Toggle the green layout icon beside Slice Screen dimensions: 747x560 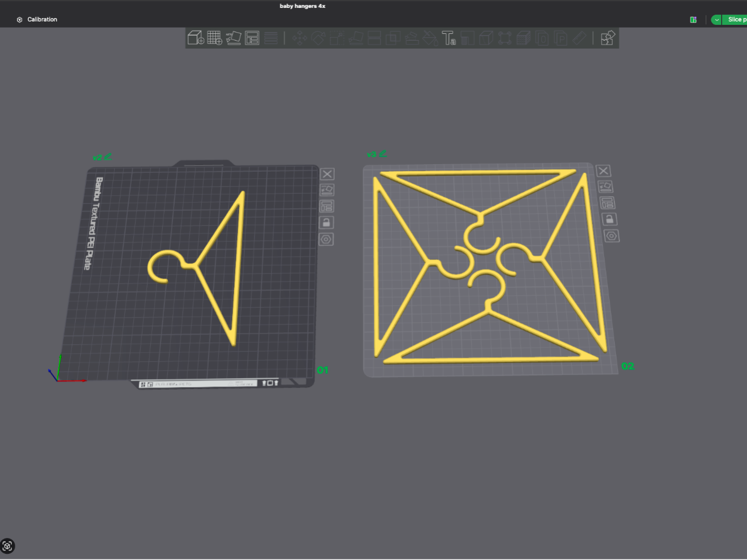click(x=693, y=20)
